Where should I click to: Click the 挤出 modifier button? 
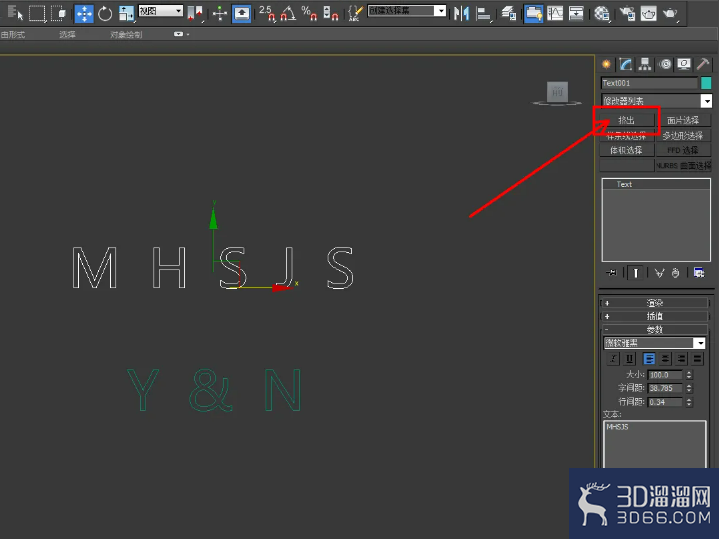coord(626,120)
